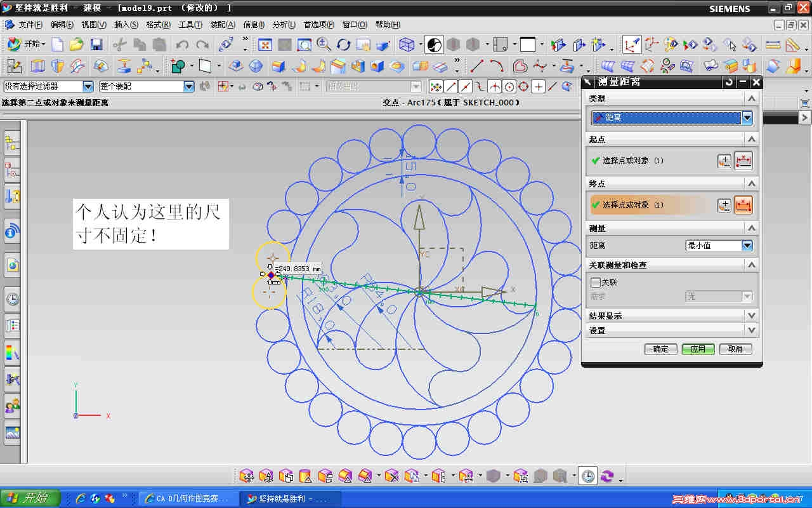Toggle shaded rendering style button

[434, 44]
